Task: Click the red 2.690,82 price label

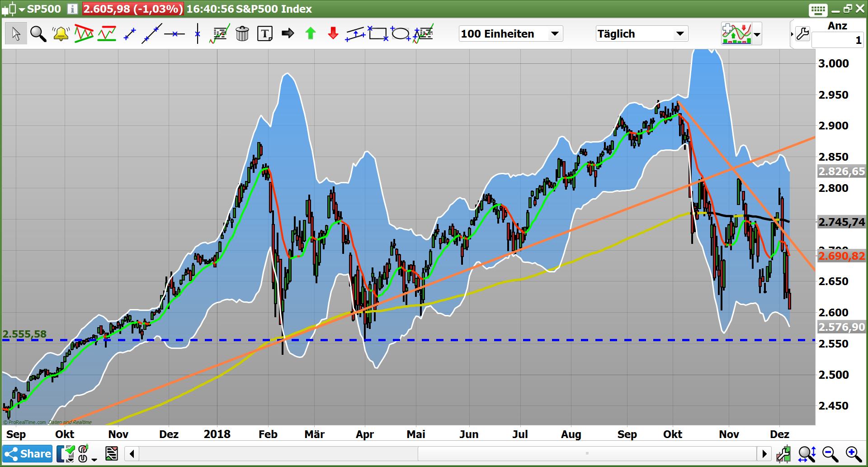Action: 841,256
